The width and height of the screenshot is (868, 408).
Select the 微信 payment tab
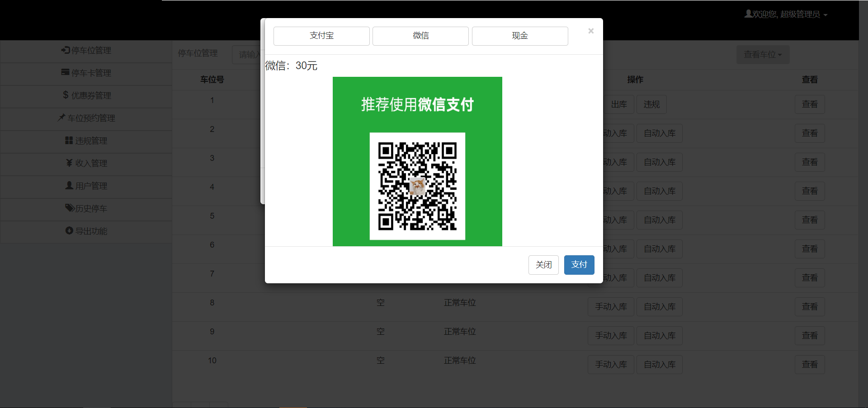coord(420,36)
